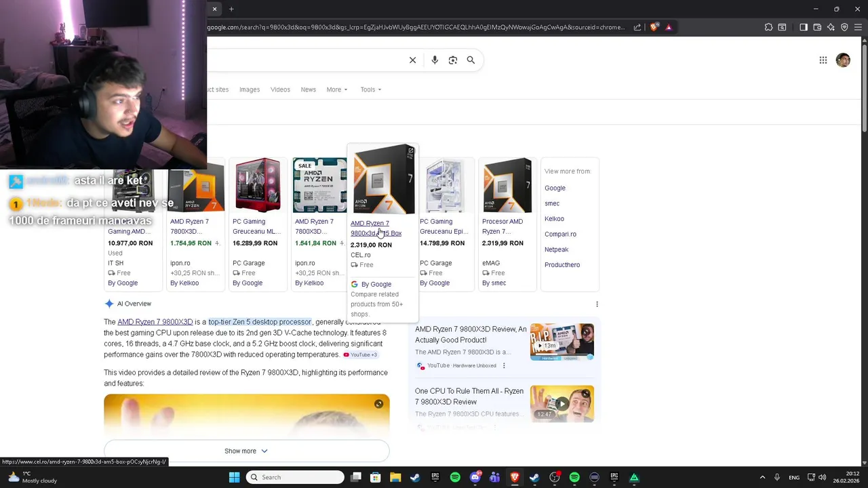
Task: Open ipon.ro 1.754,95 RON Ryzen product
Action: [195, 224]
